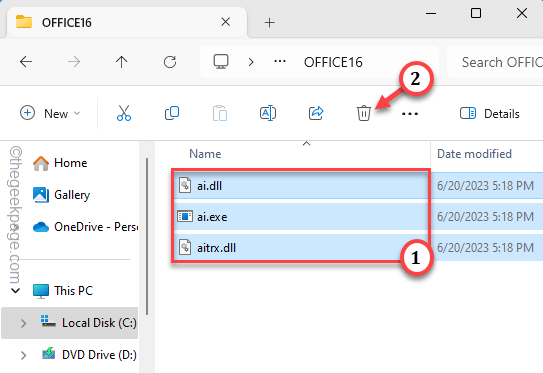The image size is (543, 373).
Task: Maximize the File Explorer window
Action: click(x=476, y=13)
